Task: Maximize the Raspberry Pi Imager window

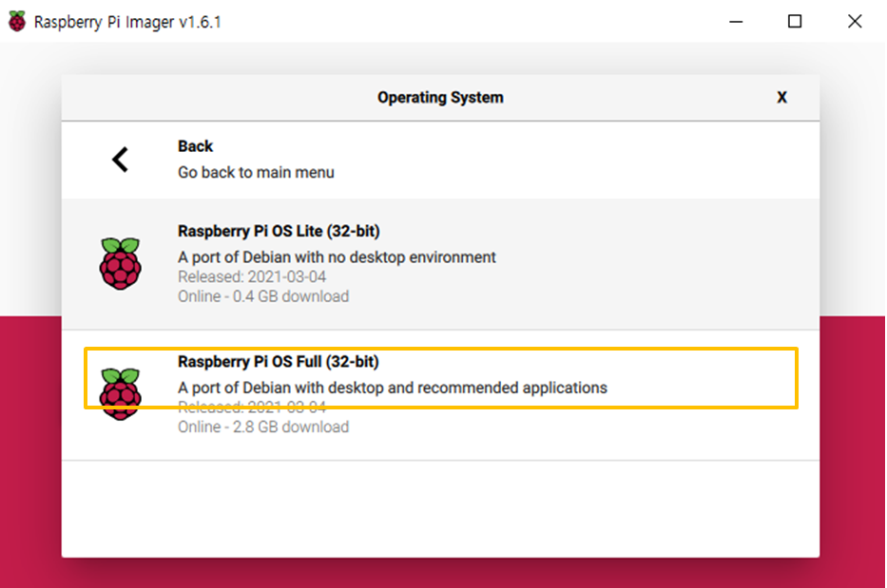Action: click(x=795, y=22)
